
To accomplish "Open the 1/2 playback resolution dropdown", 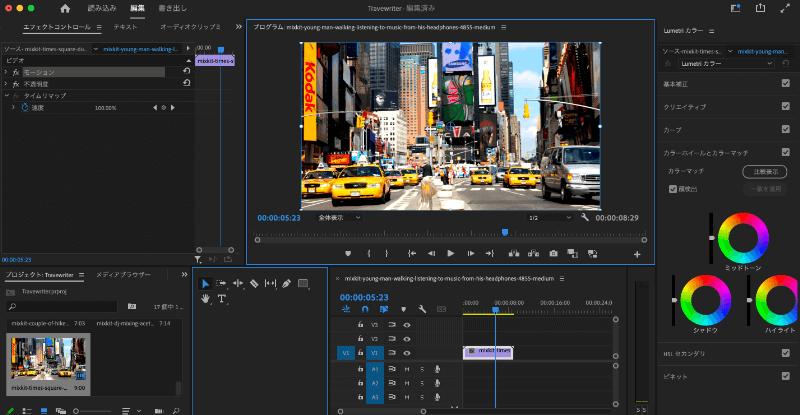I will click(549, 217).
